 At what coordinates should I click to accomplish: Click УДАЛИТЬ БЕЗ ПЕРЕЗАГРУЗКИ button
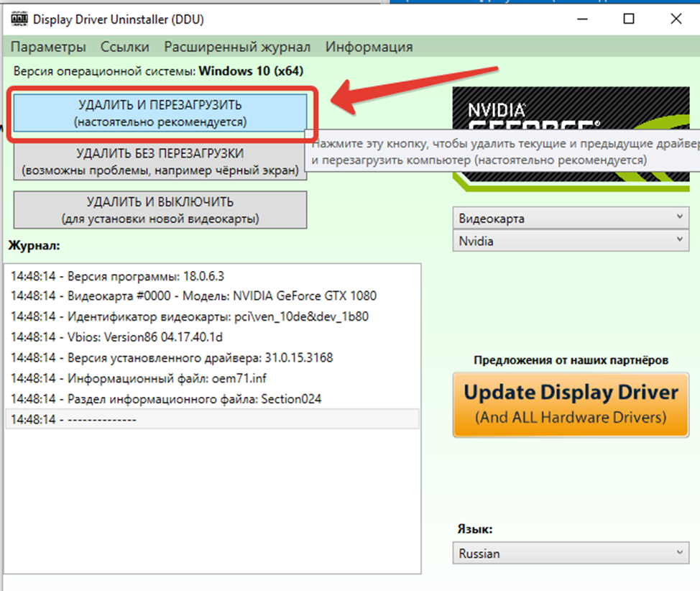click(x=160, y=162)
